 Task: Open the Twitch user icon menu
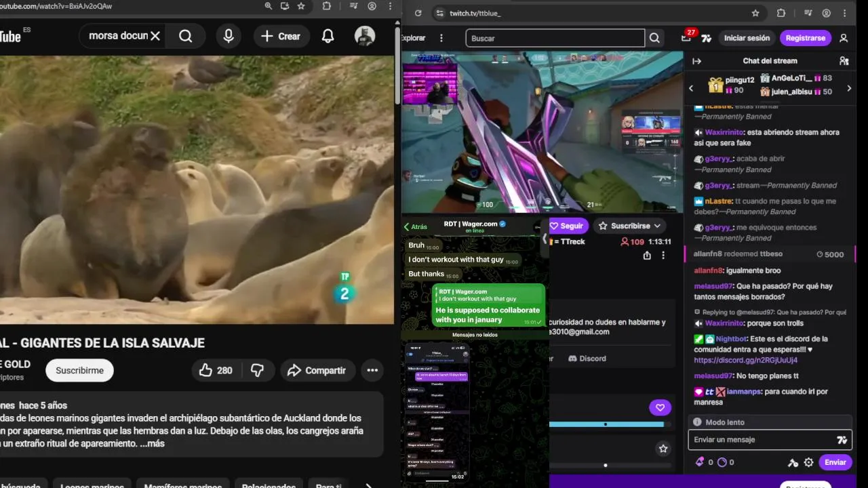[x=844, y=38]
